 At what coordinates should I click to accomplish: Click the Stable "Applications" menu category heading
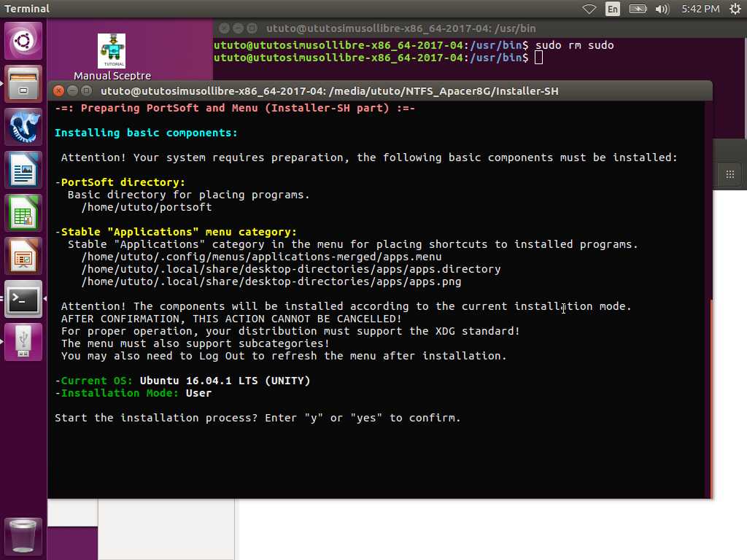pyautogui.click(x=178, y=232)
